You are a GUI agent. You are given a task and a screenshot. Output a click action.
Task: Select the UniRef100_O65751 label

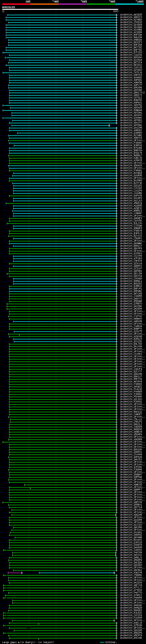(x=131, y=105)
